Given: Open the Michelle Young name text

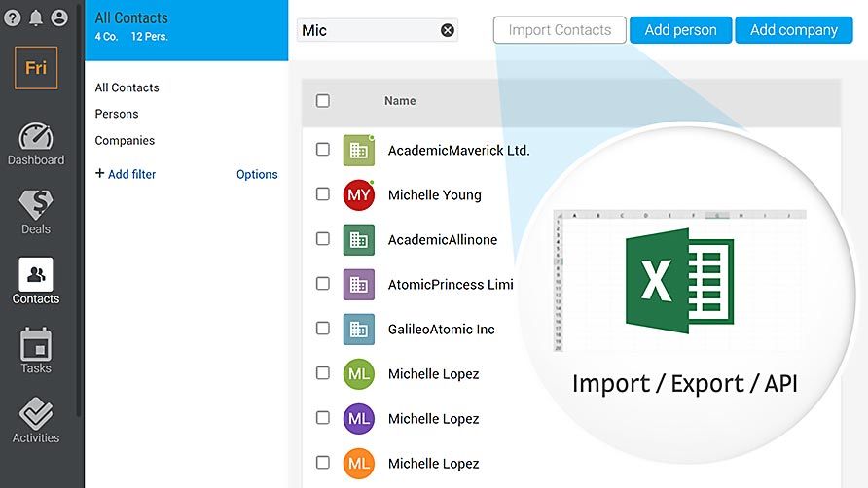Looking at the screenshot, I should point(435,195).
